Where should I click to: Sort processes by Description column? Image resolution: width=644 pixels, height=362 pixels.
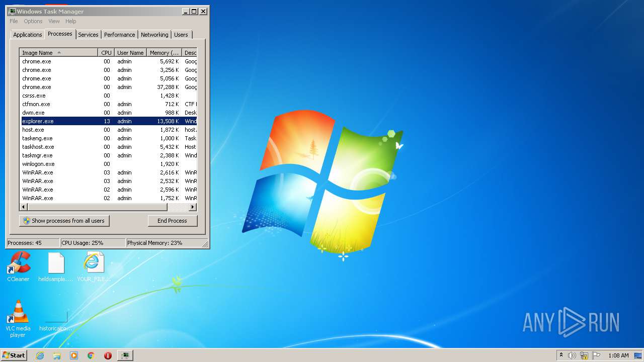pos(190,53)
